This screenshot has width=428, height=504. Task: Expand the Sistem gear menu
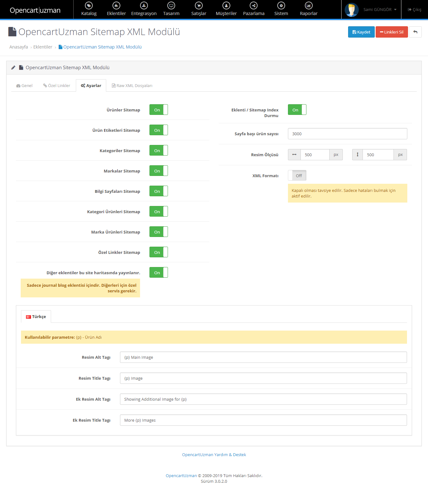click(281, 9)
